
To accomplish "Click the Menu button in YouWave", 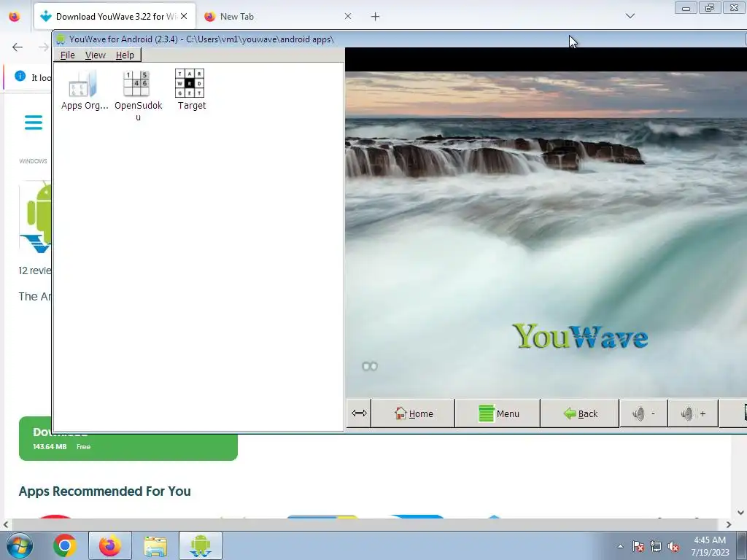I will click(x=498, y=414).
